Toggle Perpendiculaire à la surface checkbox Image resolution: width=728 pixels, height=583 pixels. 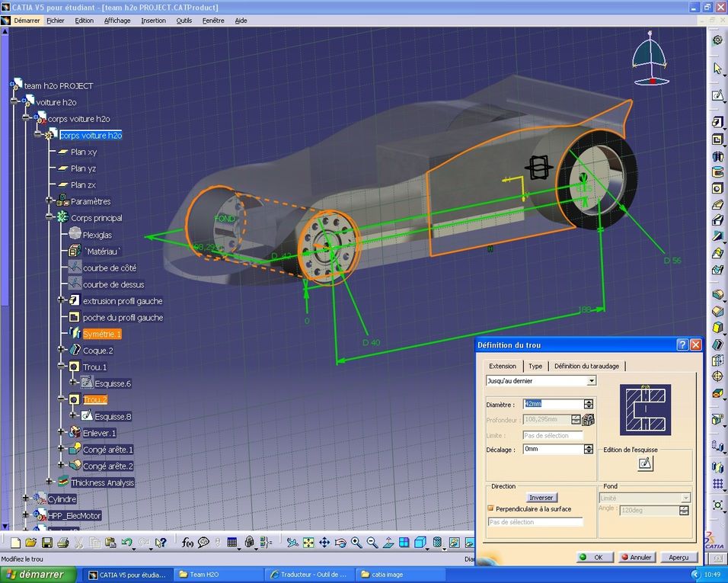[x=490, y=508]
